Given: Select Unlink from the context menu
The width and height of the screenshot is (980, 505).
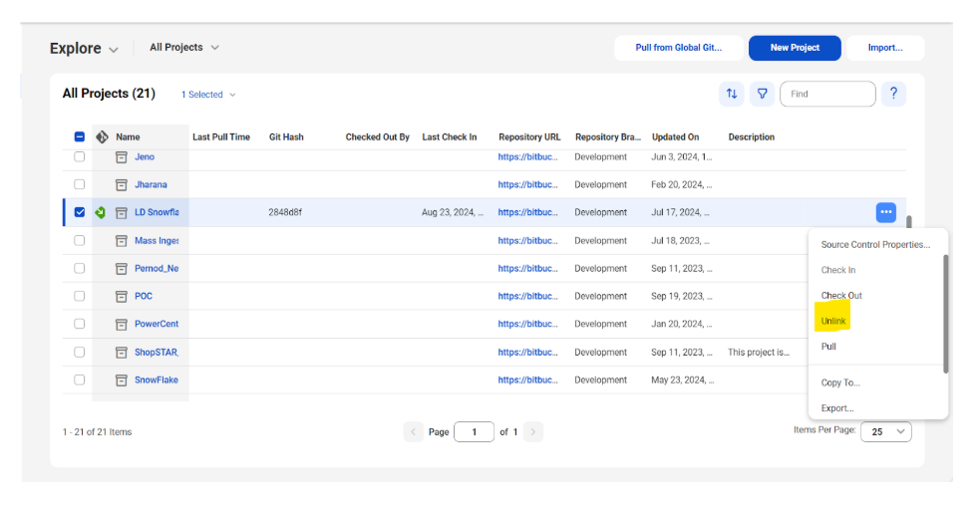Looking at the screenshot, I should [833, 321].
